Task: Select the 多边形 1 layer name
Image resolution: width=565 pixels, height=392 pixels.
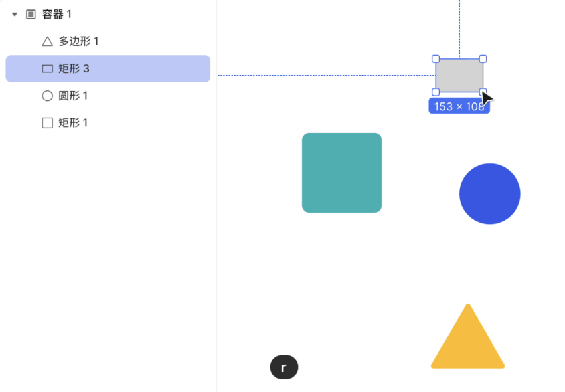Action: [78, 41]
